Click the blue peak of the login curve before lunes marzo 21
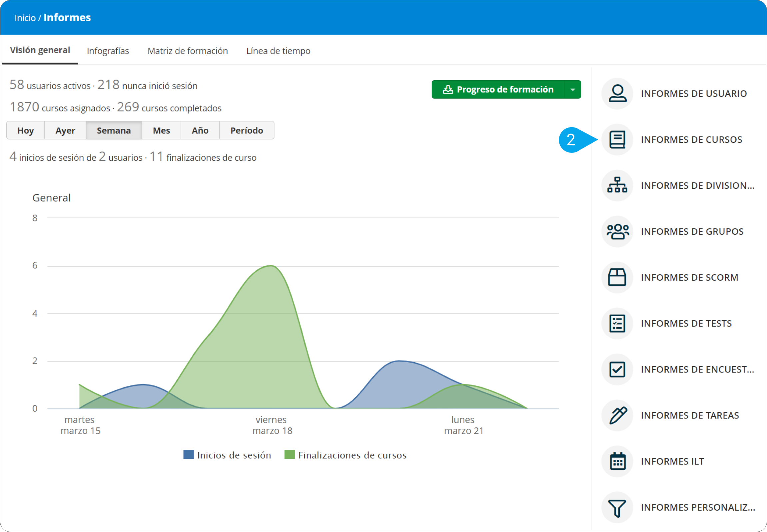The height and width of the screenshot is (532, 767). point(399,361)
